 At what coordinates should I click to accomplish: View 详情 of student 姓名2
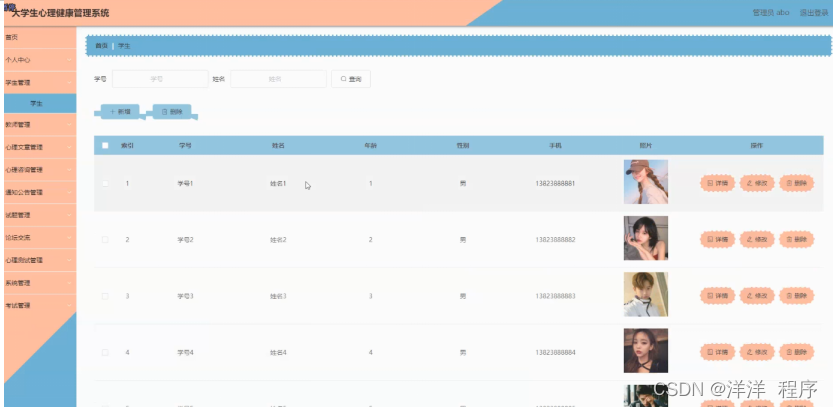717,240
